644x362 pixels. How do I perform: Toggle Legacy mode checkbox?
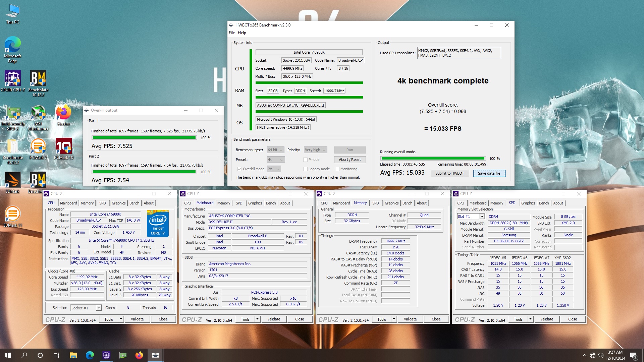coord(305,169)
